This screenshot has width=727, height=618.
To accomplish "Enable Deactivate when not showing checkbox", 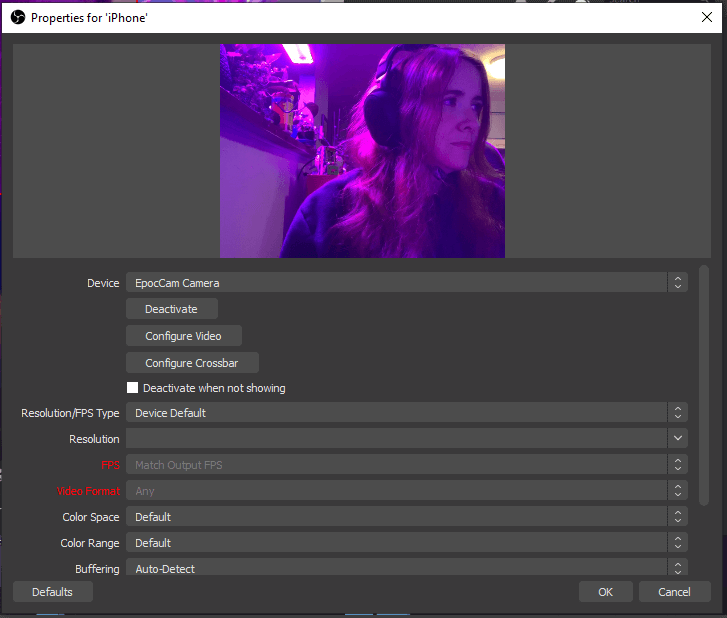I will point(133,388).
